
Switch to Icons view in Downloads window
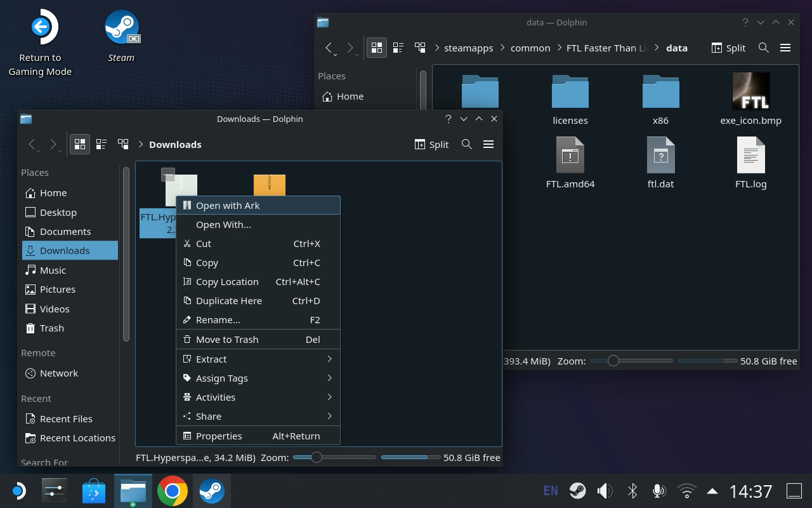click(80, 144)
